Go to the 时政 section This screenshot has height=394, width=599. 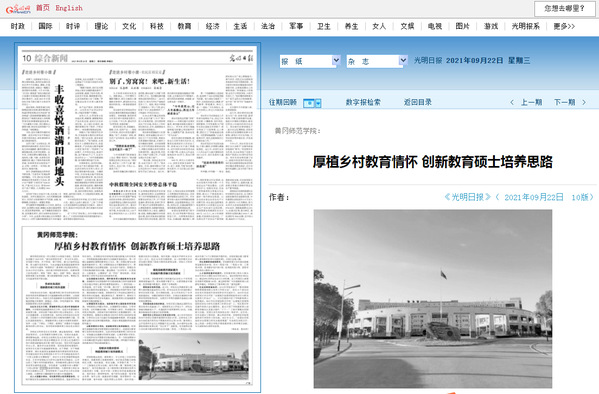(x=18, y=26)
